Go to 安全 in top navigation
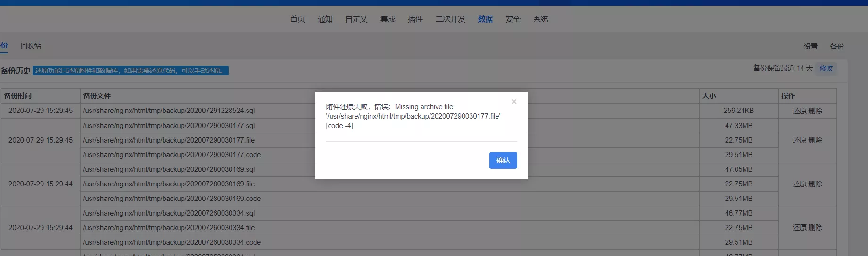Screen dimensions: 868x256 [x=513, y=19]
